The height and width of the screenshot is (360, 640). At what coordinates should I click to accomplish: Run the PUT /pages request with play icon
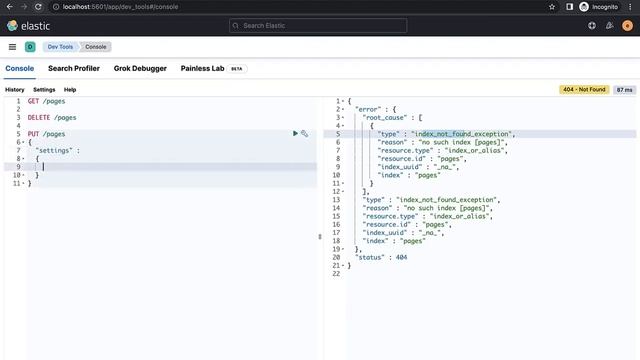pos(295,133)
